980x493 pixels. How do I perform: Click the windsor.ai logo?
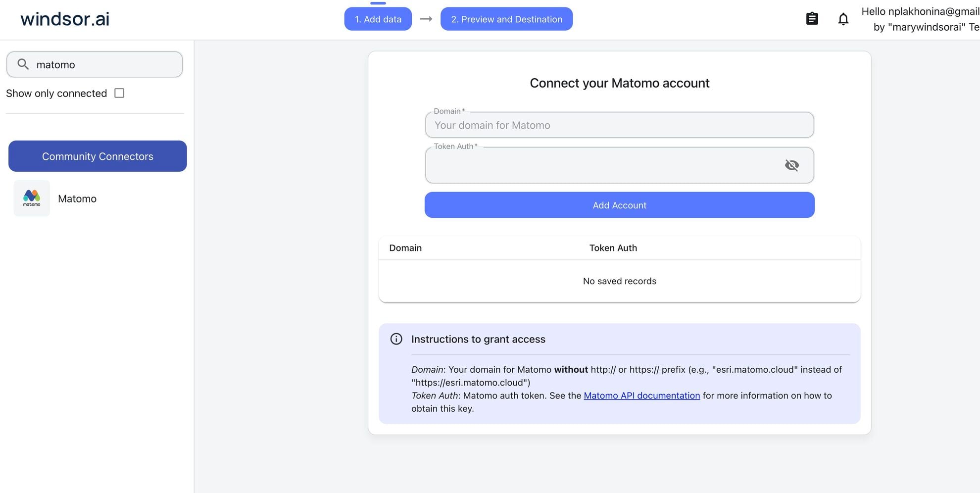coord(64,19)
